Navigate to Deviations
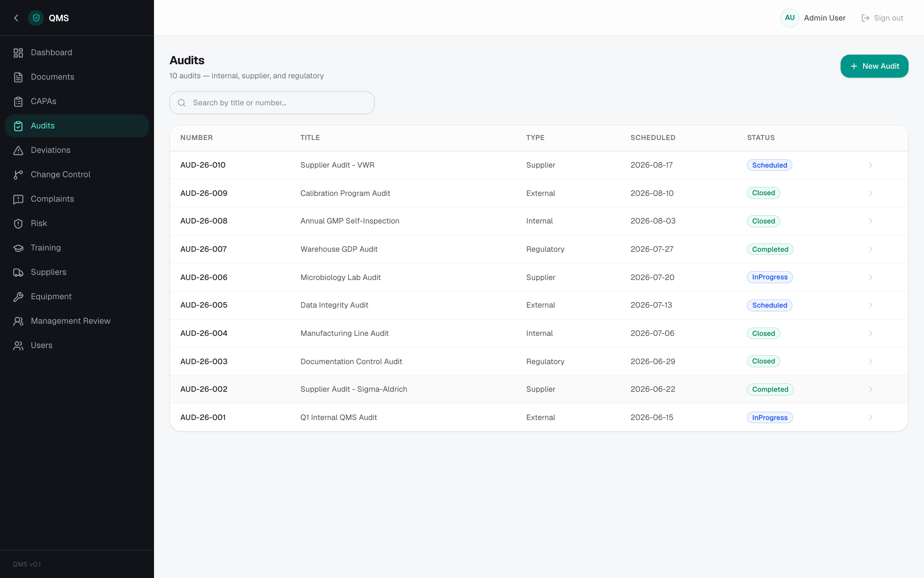 coord(77,150)
